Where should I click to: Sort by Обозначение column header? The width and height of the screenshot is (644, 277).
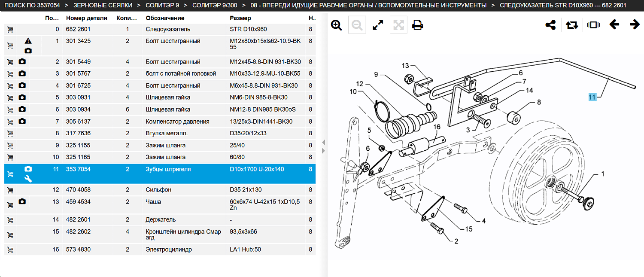click(x=165, y=18)
